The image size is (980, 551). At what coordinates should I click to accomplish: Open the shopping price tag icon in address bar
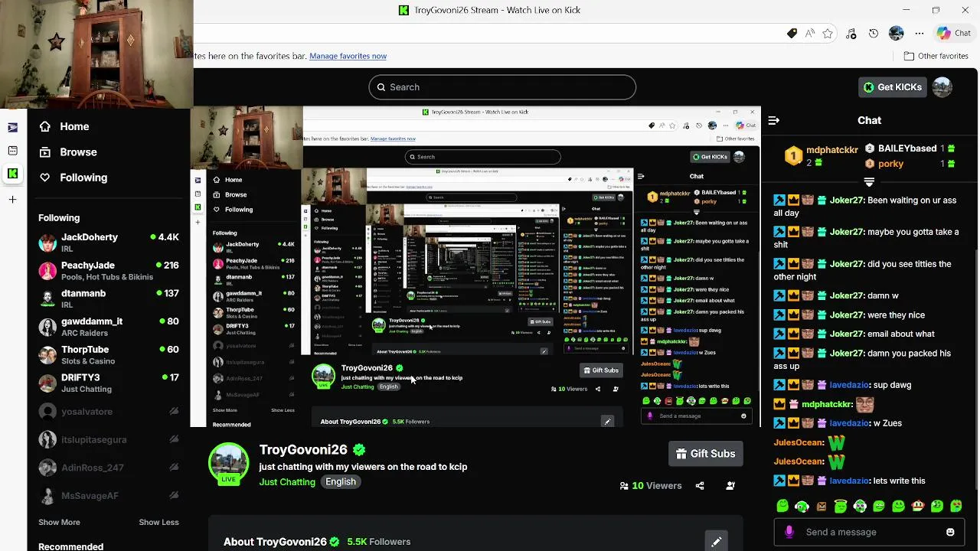792,33
